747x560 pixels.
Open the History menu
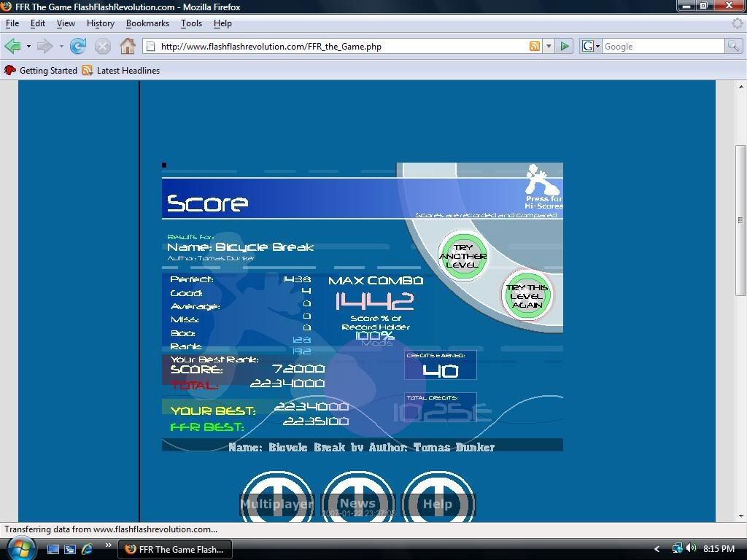(x=100, y=23)
